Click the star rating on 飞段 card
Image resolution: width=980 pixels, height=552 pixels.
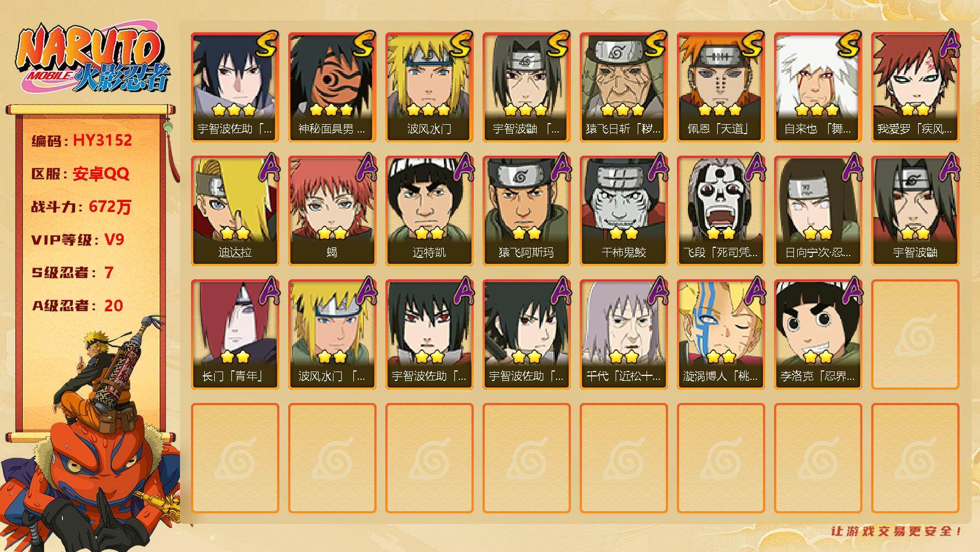coord(721,233)
